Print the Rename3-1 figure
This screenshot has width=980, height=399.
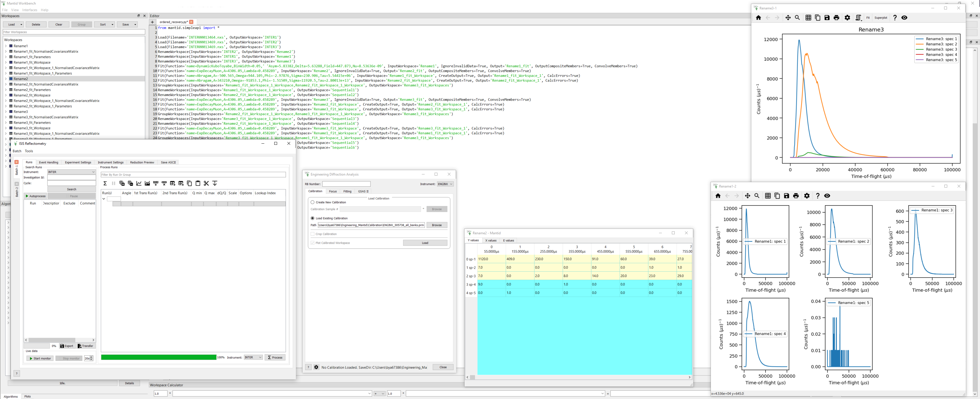click(x=836, y=17)
